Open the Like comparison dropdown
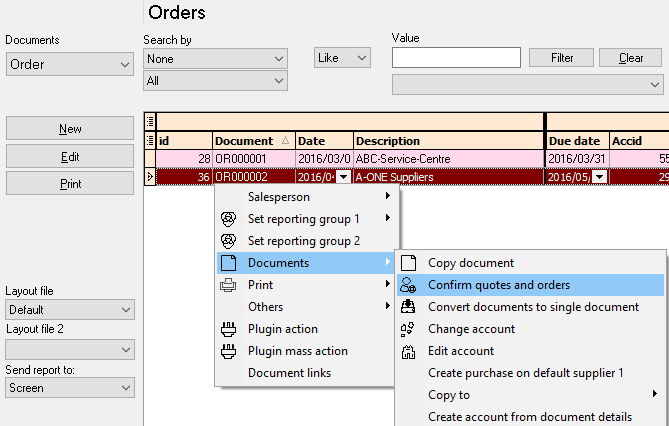Viewport: 669px width, 426px height. pyautogui.click(x=342, y=58)
